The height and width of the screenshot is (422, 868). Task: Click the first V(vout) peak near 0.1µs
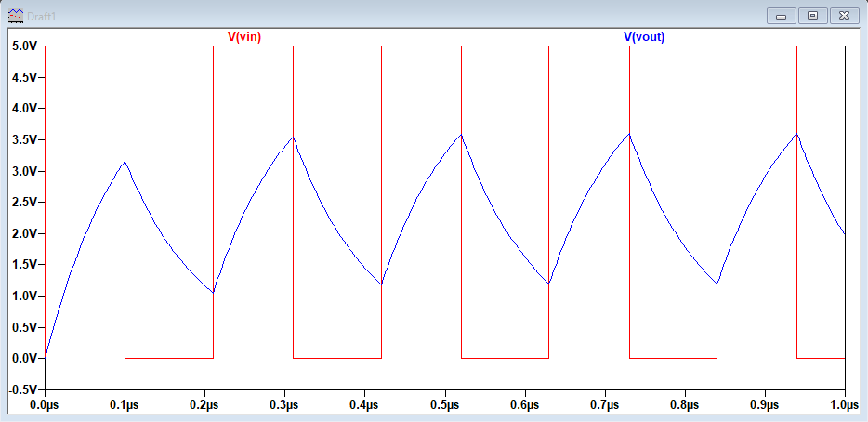click(125, 162)
